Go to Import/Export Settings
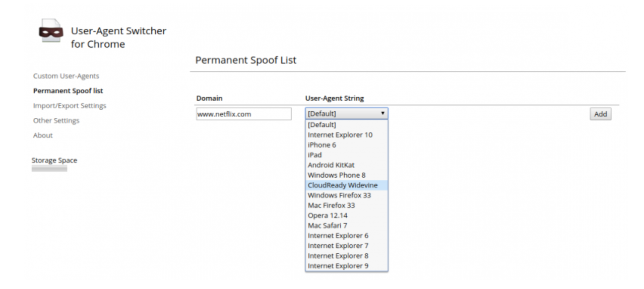This screenshot has width=644, height=289. tap(70, 106)
